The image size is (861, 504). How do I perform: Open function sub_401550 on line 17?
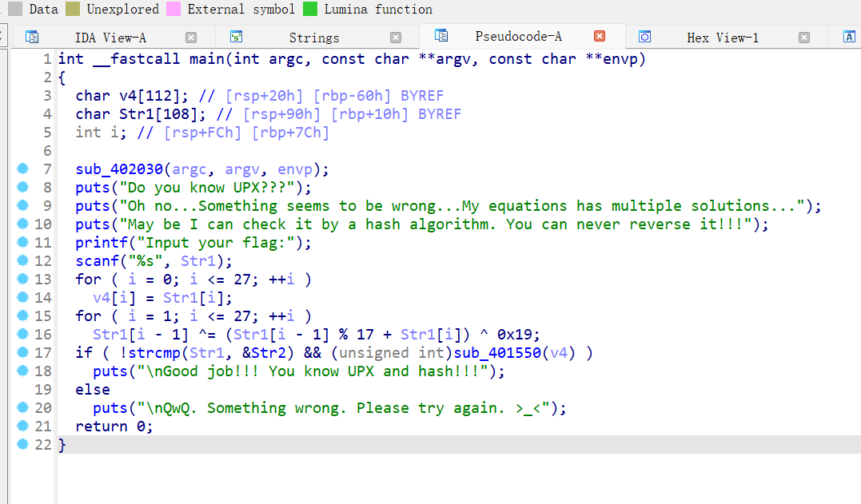pos(497,352)
